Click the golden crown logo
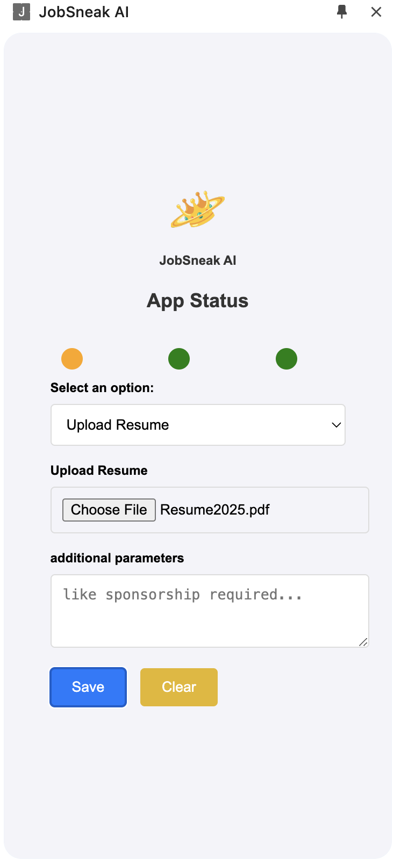 click(x=198, y=209)
